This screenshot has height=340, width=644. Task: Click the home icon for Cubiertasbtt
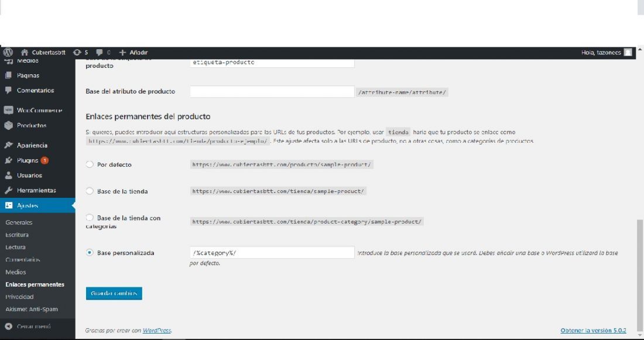tap(24, 53)
